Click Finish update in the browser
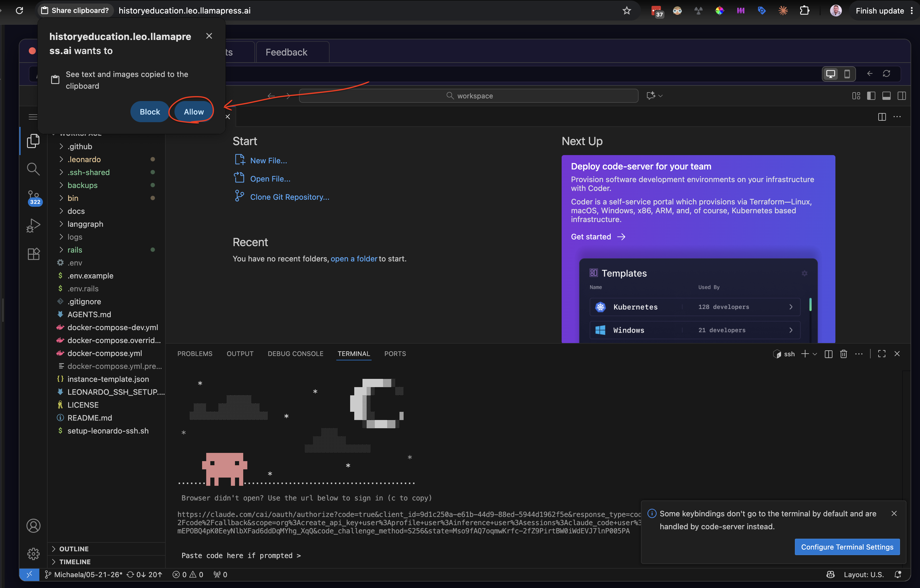Screen dimensions: 920x588 tap(879, 11)
